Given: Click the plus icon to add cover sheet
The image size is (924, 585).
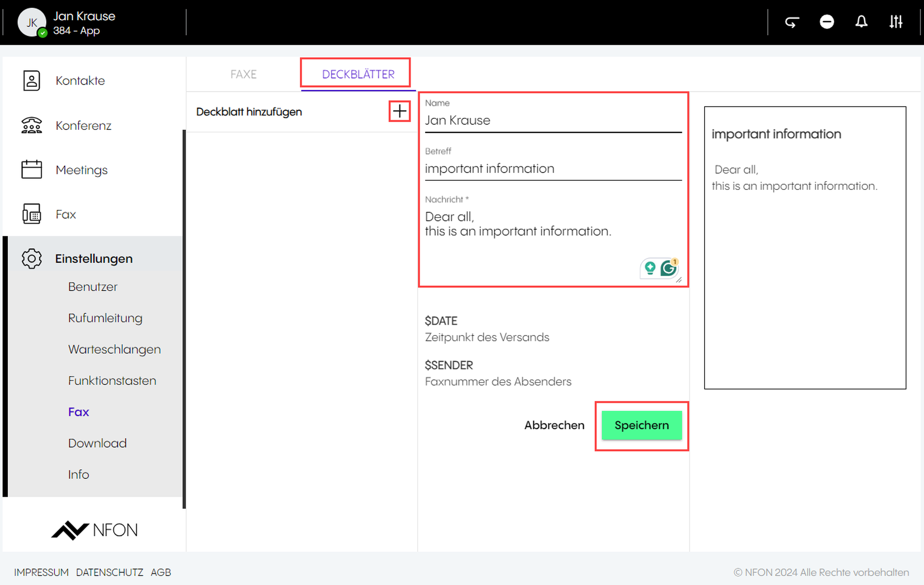Looking at the screenshot, I should (400, 111).
